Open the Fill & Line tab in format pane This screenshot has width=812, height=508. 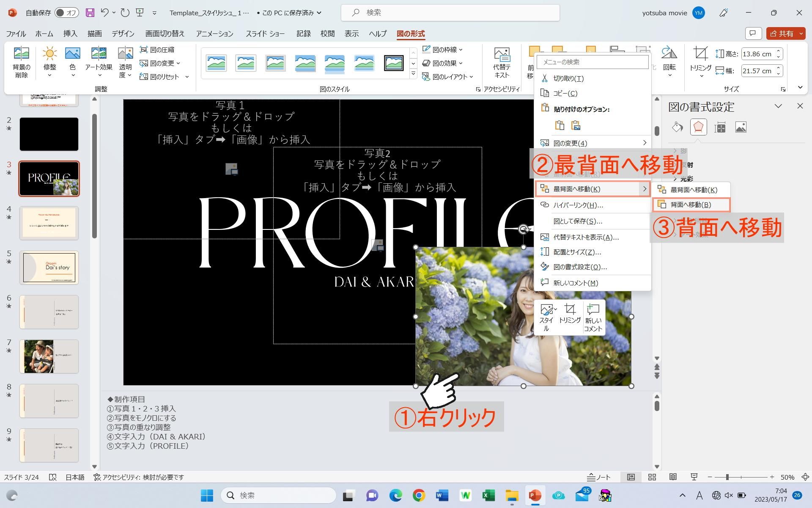click(677, 127)
